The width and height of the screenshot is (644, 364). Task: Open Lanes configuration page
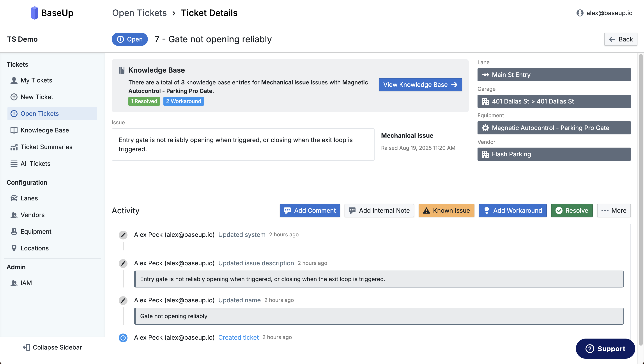point(52,198)
